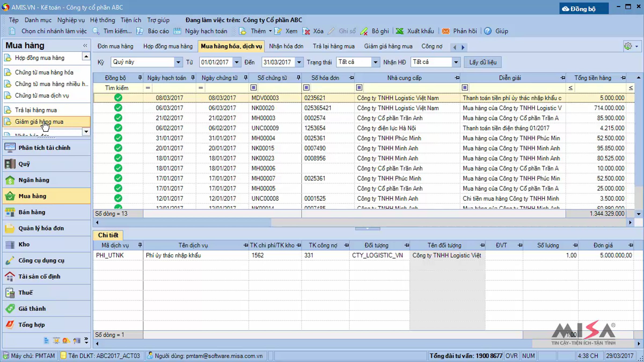
Task: Click the Đồng bộ cloud sync button
Action: pyautogui.click(x=584, y=9)
